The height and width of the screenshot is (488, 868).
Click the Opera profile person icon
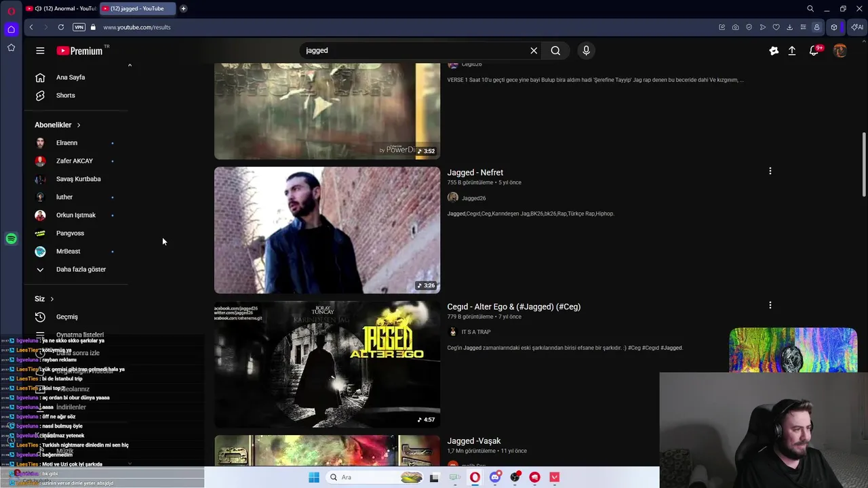coord(816,27)
